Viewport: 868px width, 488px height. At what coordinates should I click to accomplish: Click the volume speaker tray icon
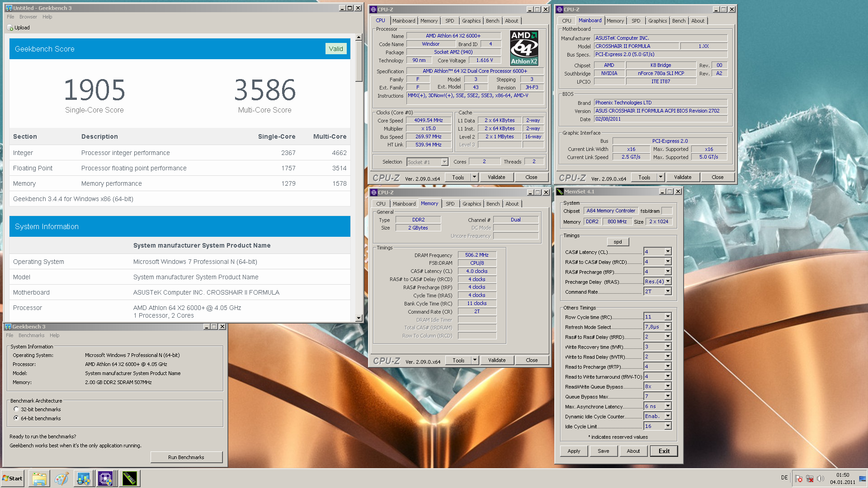pyautogui.click(x=821, y=479)
